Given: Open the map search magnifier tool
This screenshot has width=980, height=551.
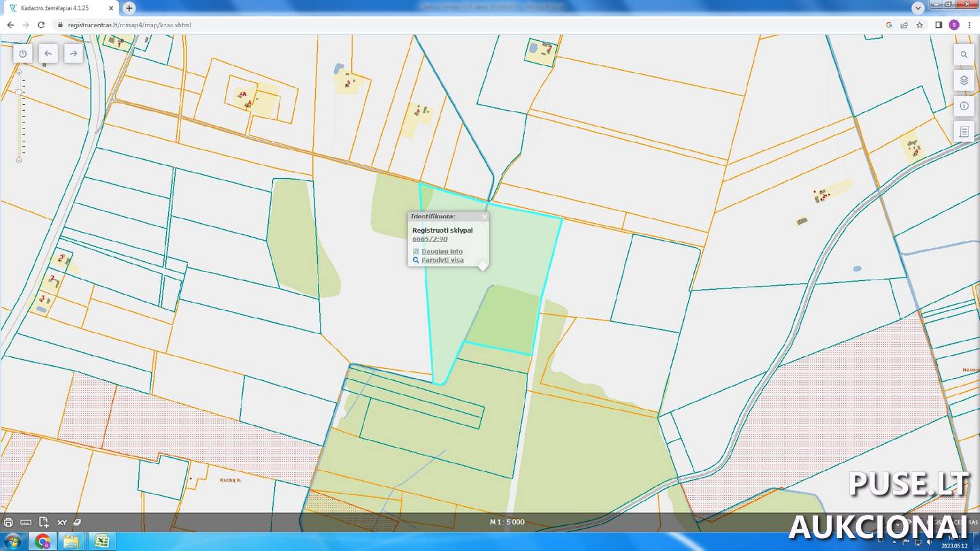Looking at the screenshot, I should click(964, 55).
